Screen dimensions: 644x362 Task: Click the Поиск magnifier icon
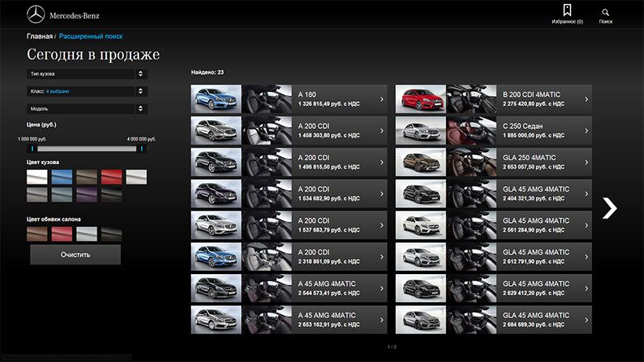[606, 13]
